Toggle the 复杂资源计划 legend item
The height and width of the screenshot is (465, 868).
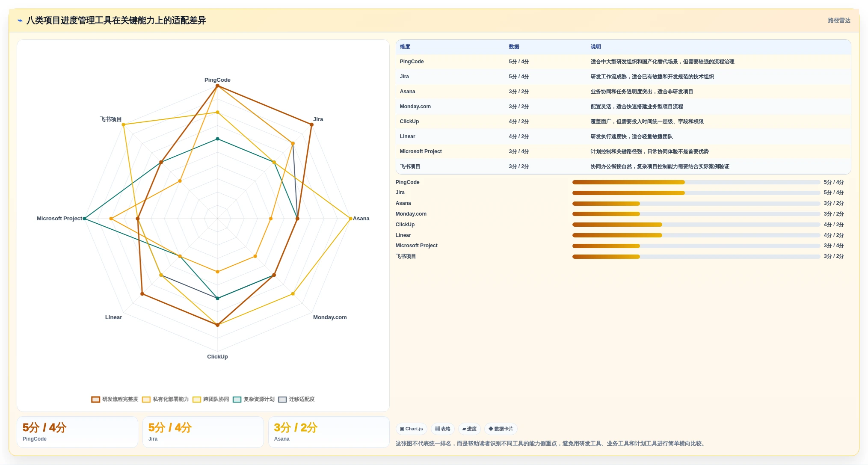pyautogui.click(x=254, y=400)
